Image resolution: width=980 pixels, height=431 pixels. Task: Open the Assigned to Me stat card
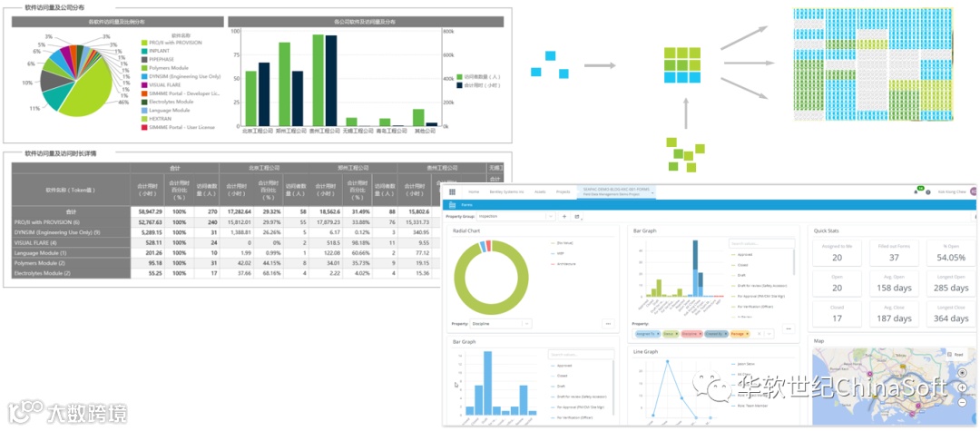837,253
